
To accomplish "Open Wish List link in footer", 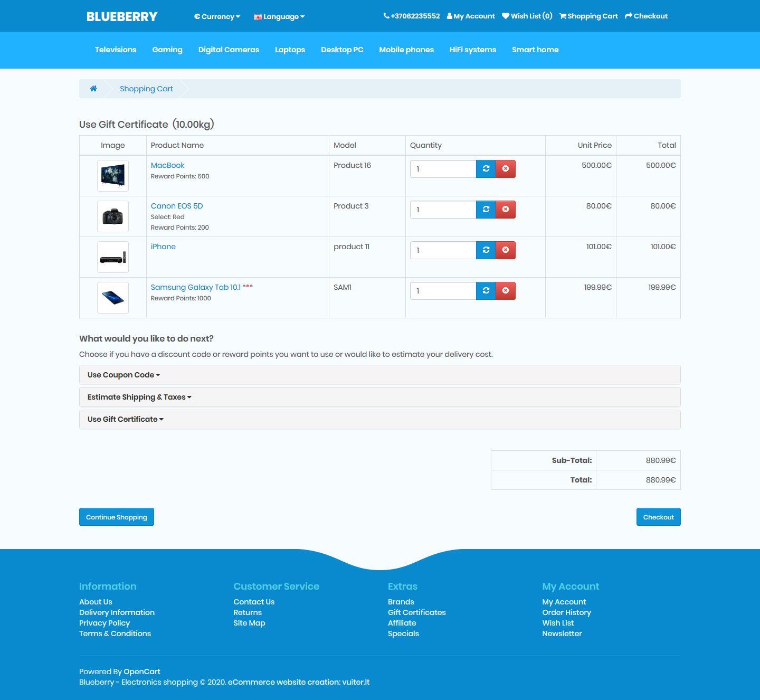I will (x=558, y=623).
